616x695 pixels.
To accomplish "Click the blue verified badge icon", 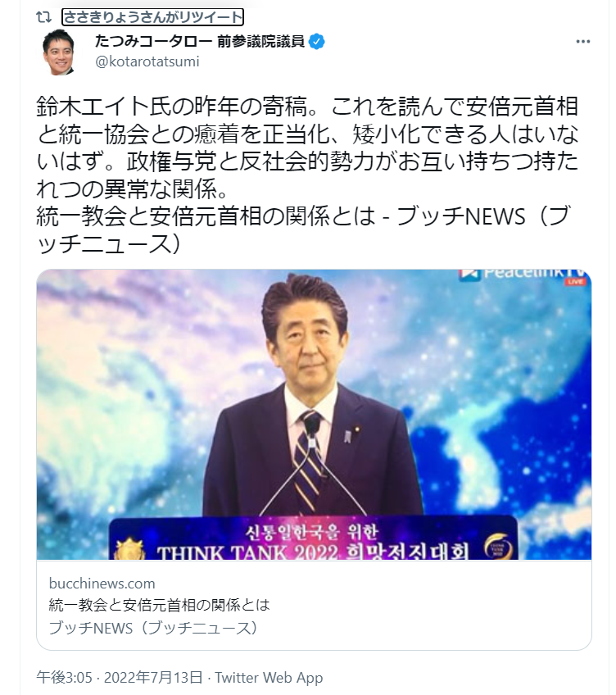I will click(316, 42).
